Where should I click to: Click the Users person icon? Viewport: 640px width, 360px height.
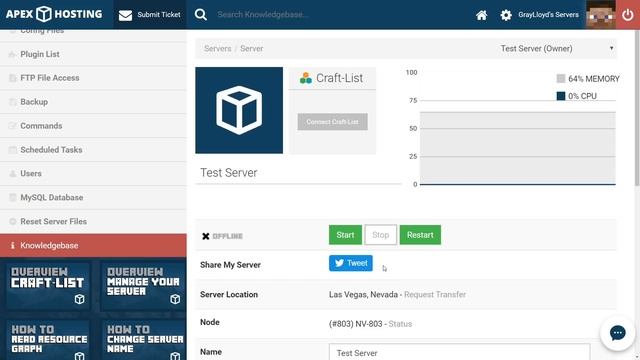[12, 173]
